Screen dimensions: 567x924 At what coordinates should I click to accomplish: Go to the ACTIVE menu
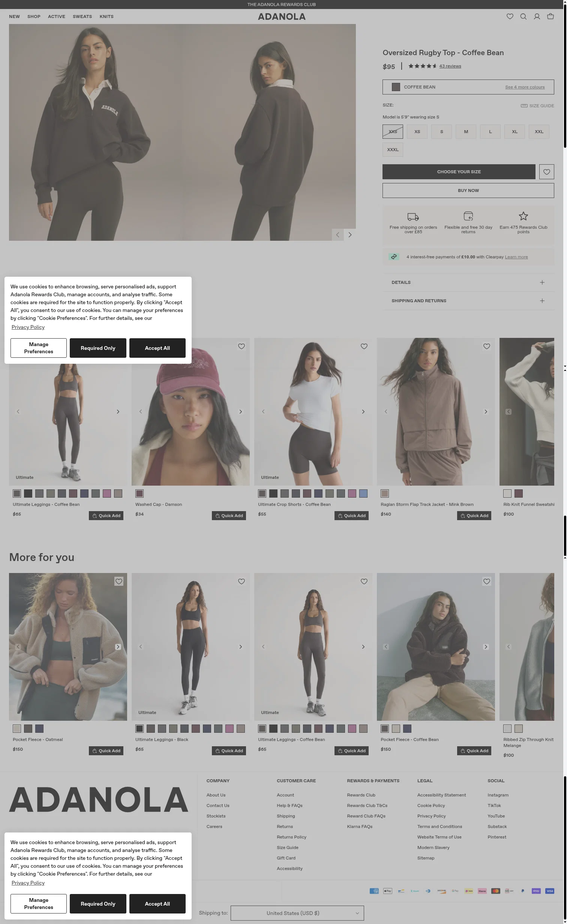tap(57, 16)
